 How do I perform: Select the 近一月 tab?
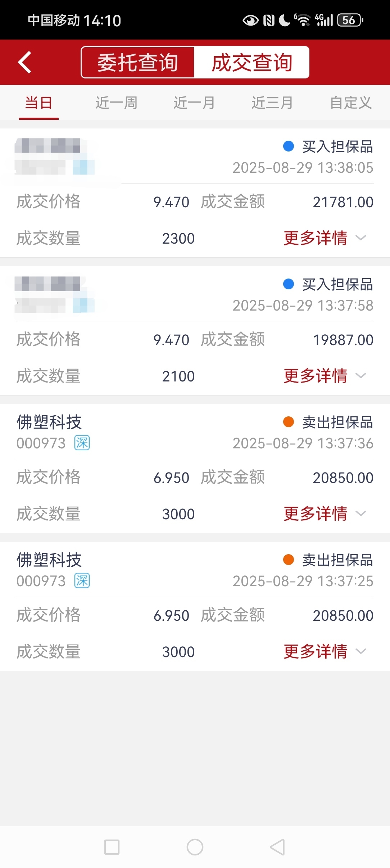click(194, 103)
